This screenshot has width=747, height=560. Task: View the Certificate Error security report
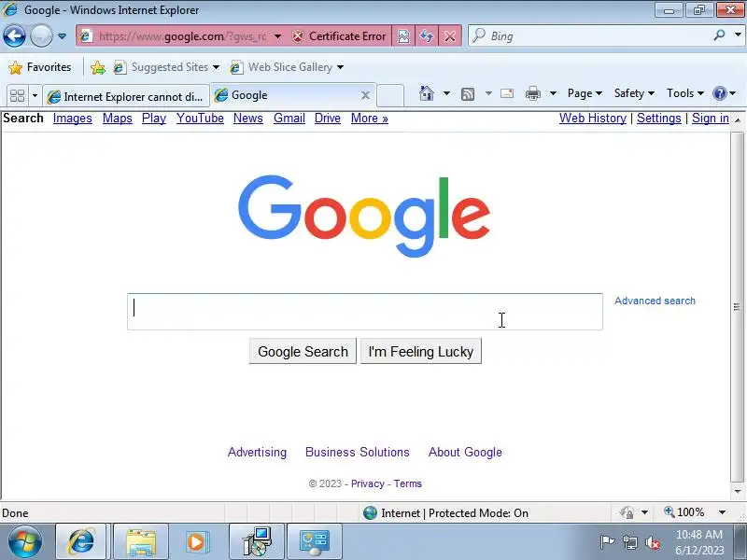click(339, 36)
